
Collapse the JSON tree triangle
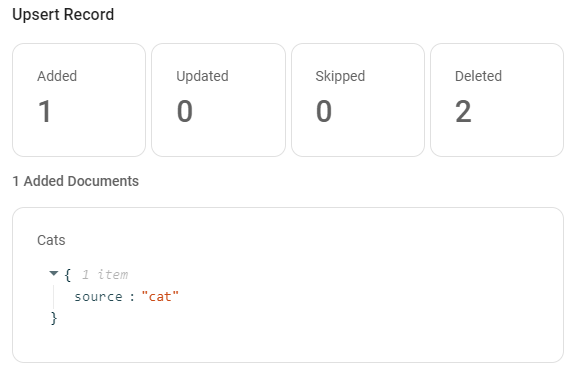[x=54, y=273]
